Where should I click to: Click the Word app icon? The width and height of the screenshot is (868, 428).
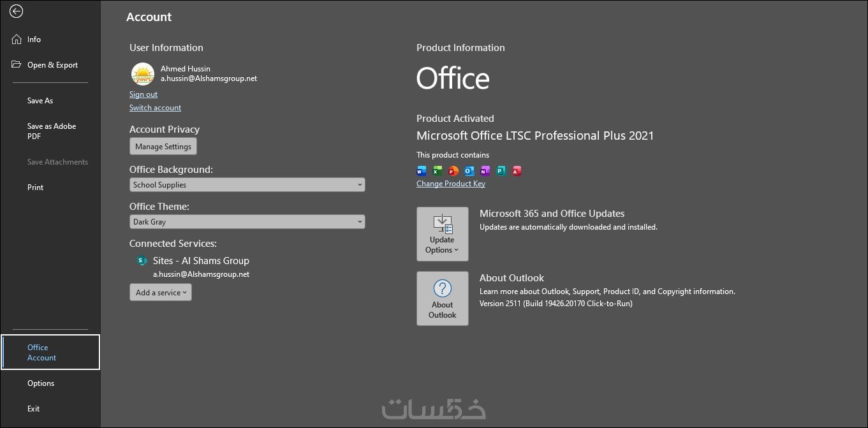click(421, 171)
